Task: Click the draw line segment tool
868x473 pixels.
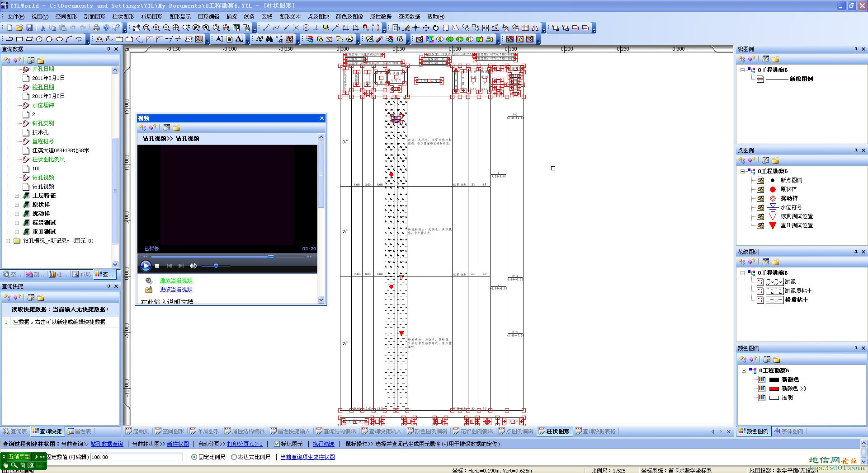Action: [266, 28]
